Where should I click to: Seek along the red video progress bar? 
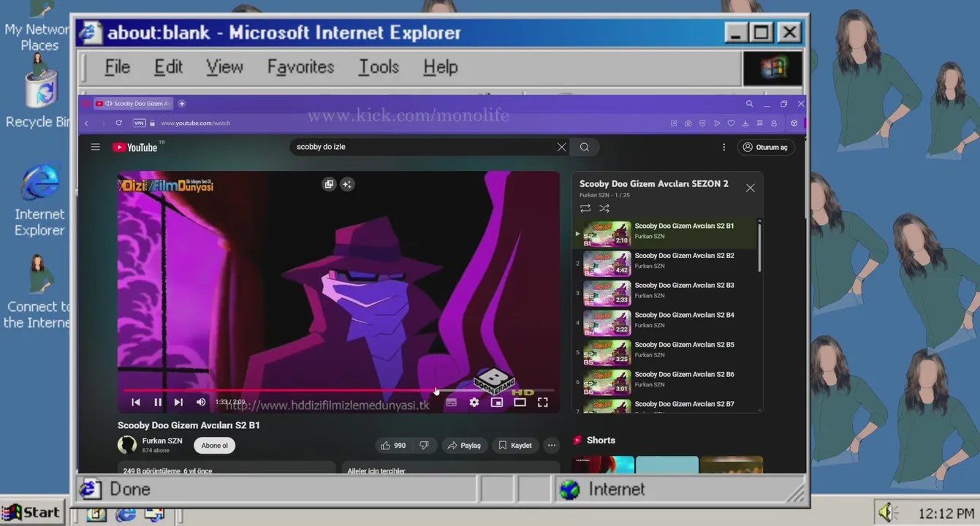(x=338, y=391)
